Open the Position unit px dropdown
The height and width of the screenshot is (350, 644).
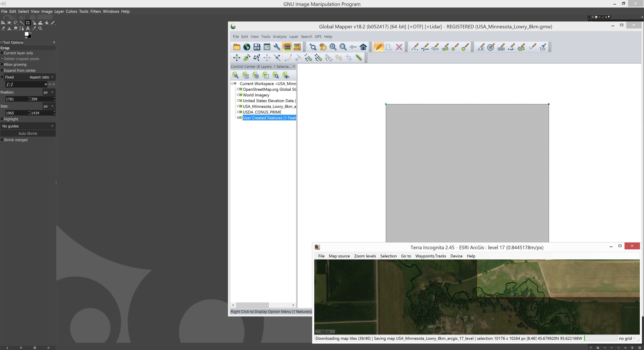[x=49, y=92]
